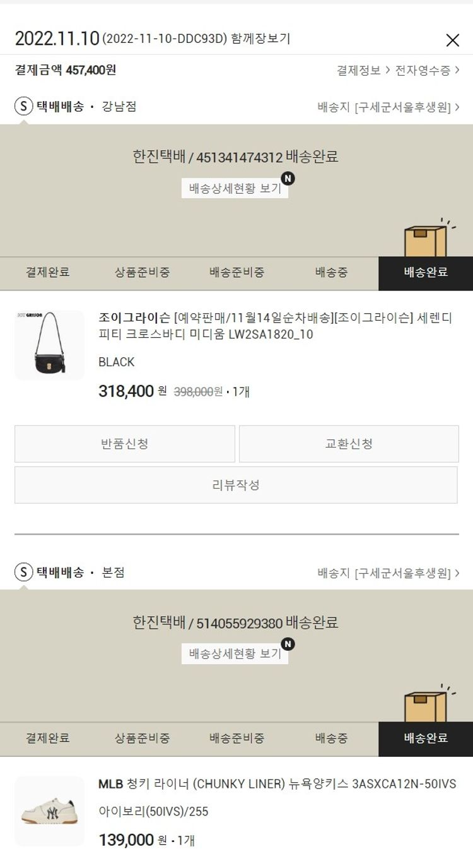Click the 교환신청 exchange request button
The image size is (473, 868).
click(349, 444)
